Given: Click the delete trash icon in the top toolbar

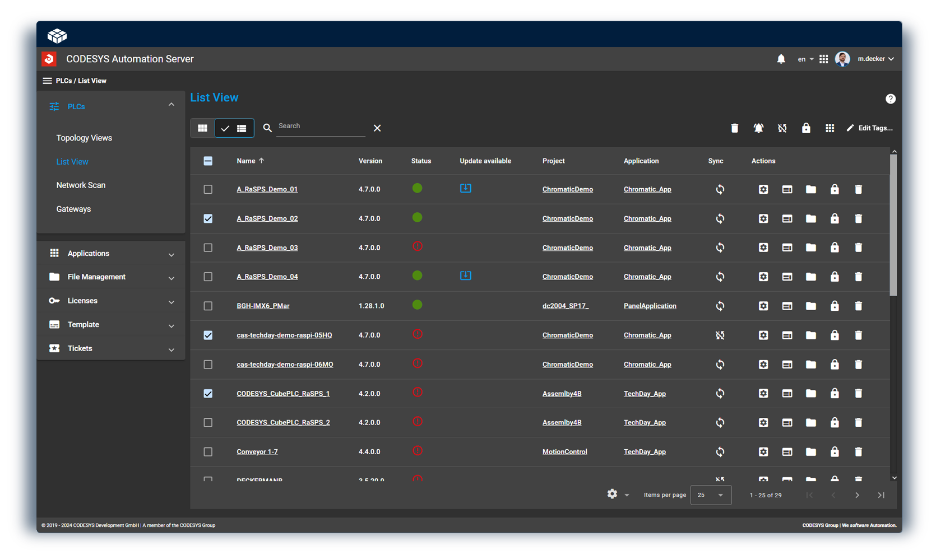Looking at the screenshot, I should coord(734,128).
